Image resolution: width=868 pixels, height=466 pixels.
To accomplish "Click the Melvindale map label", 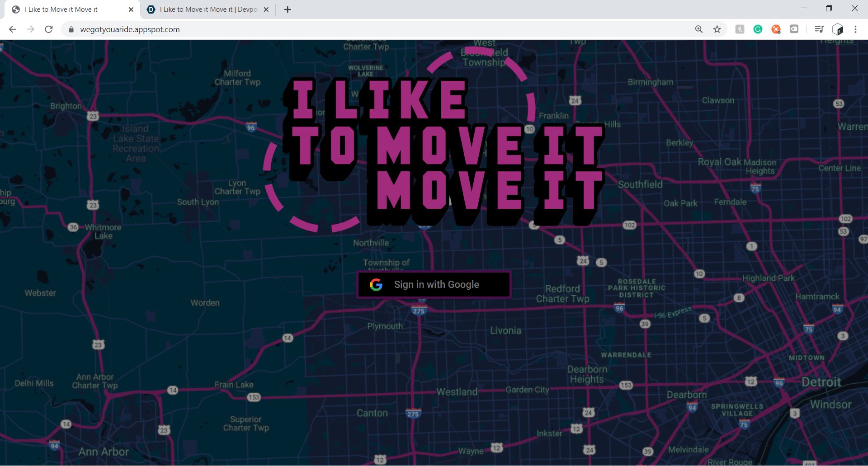I will (x=688, y=450).
